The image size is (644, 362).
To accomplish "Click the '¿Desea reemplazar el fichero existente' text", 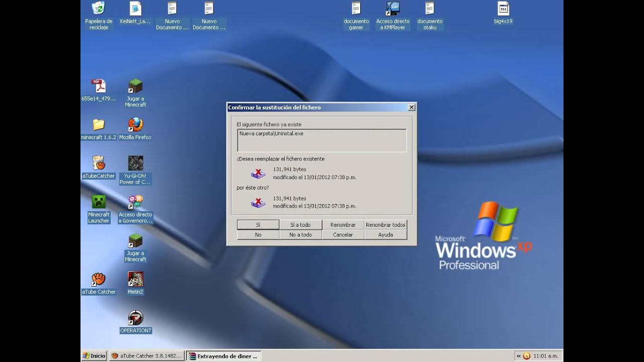I will 280,159.
